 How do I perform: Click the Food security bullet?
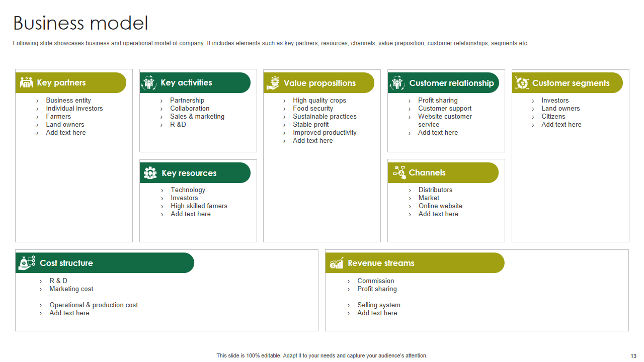point(313,109)
